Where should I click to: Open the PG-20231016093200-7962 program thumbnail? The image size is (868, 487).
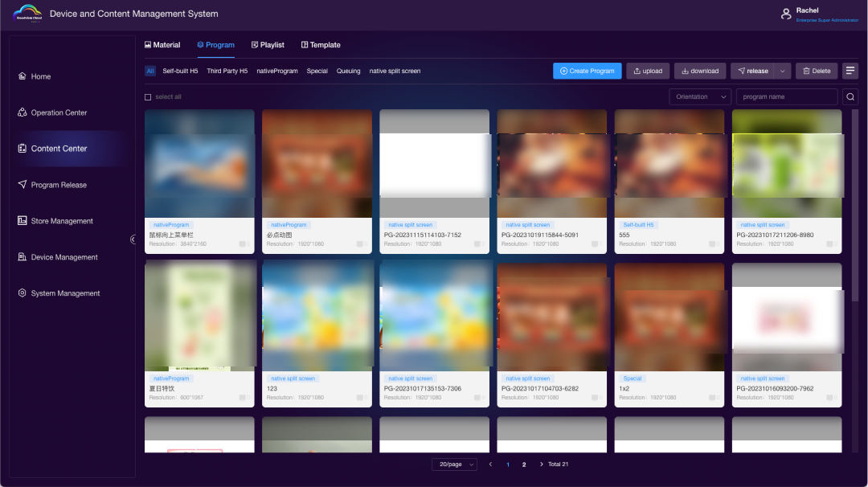click(x=787, y=317)
